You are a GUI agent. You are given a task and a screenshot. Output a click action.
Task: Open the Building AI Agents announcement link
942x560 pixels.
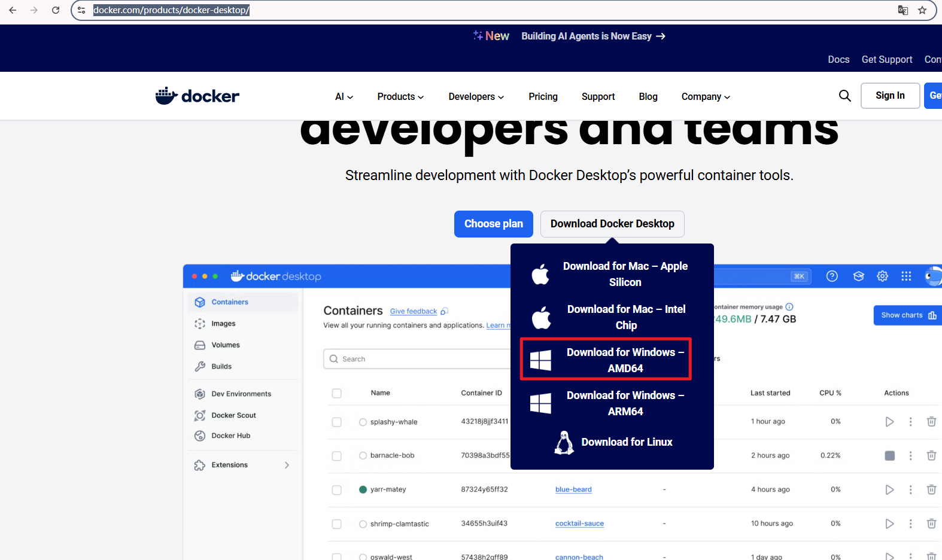(593, 36)
